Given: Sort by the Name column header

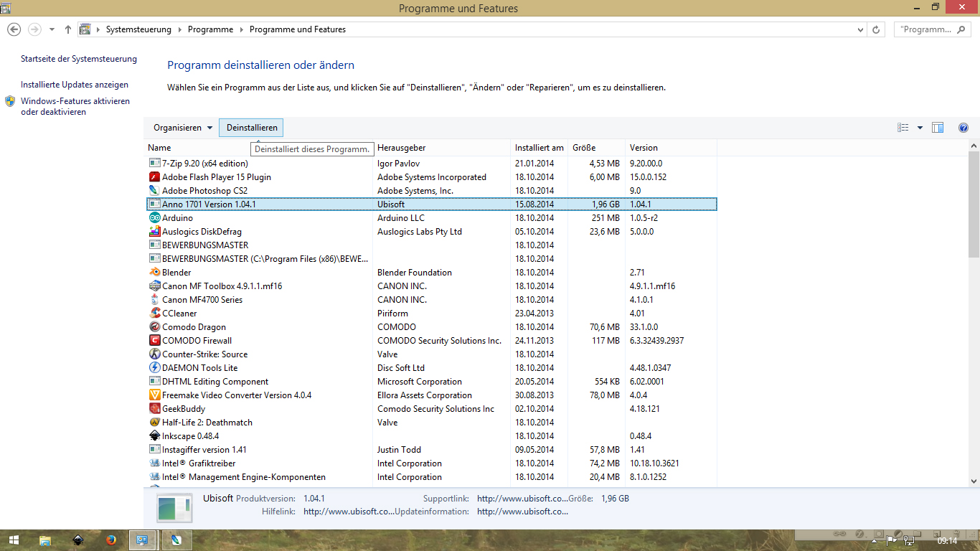Looking at the screenshot, I should (x=159, y=148).
